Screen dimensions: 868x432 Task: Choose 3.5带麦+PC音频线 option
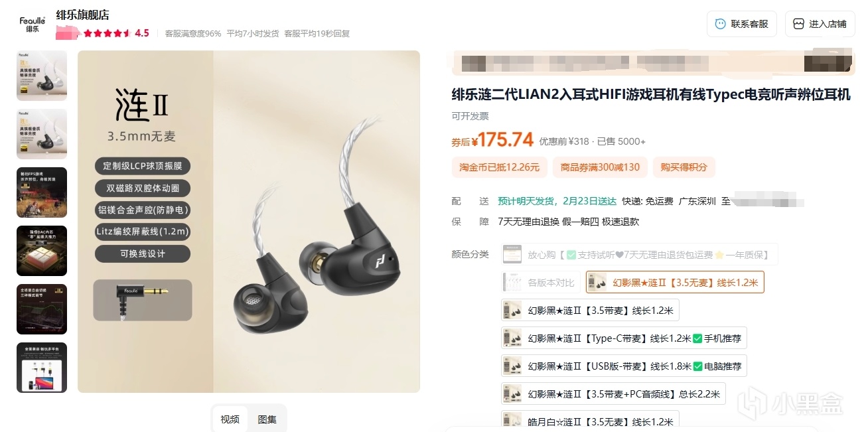click(x=613, y=394)
